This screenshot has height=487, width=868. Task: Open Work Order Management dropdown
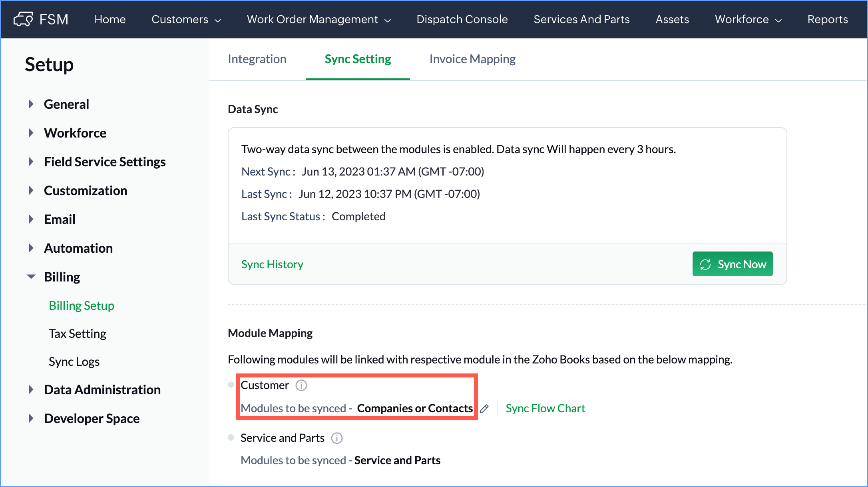319,19
